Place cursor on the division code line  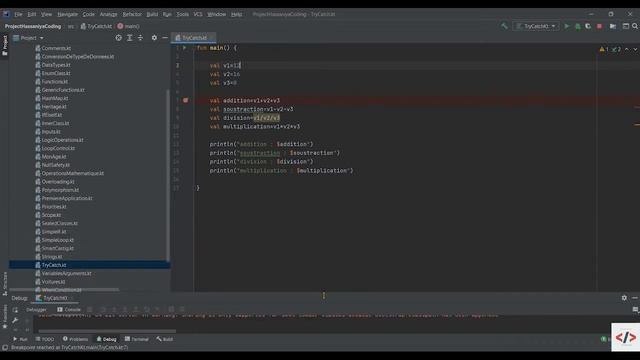point(245,118)
